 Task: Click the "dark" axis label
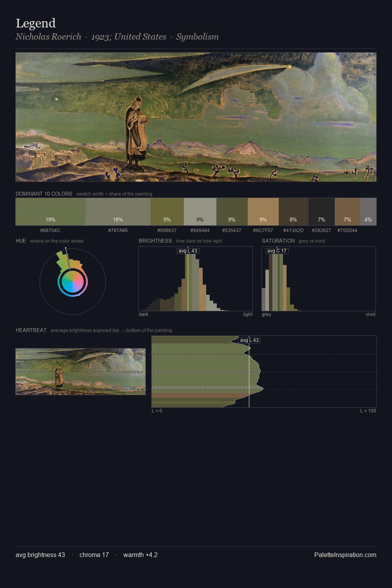[143, 314]
